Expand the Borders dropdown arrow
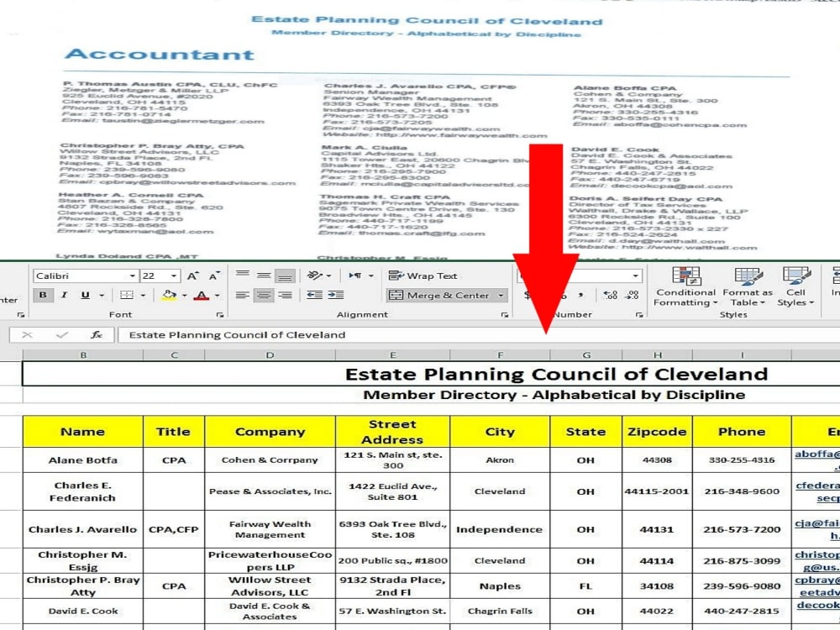 [143, 295]
